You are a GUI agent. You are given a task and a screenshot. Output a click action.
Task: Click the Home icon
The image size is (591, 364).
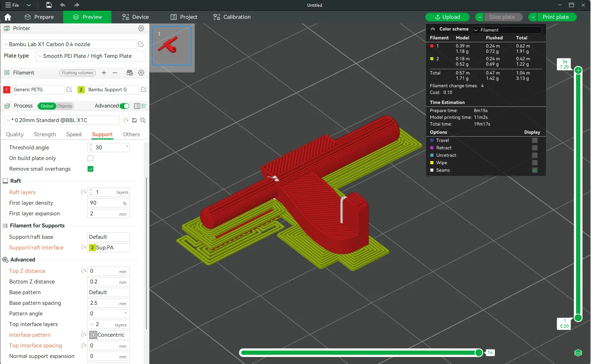tap(8, 17)
